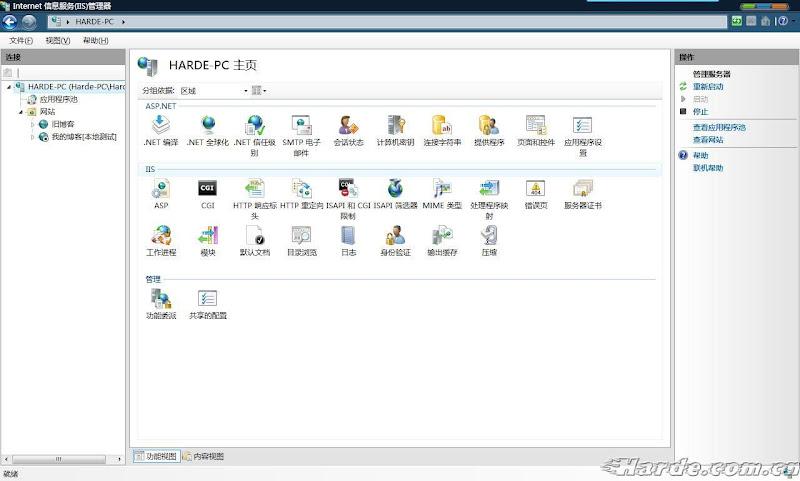Viewport: 800px width, 481px height.
Task: Click the home toolbar icon
Action: pos(765,21)
